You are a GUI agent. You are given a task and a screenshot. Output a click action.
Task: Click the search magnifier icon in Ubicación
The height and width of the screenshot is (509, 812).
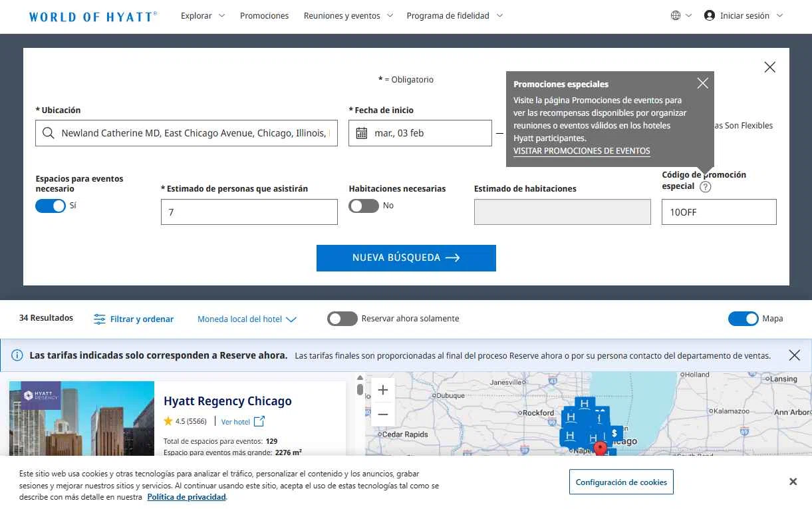pyautogui.click(x=48, y=133)
